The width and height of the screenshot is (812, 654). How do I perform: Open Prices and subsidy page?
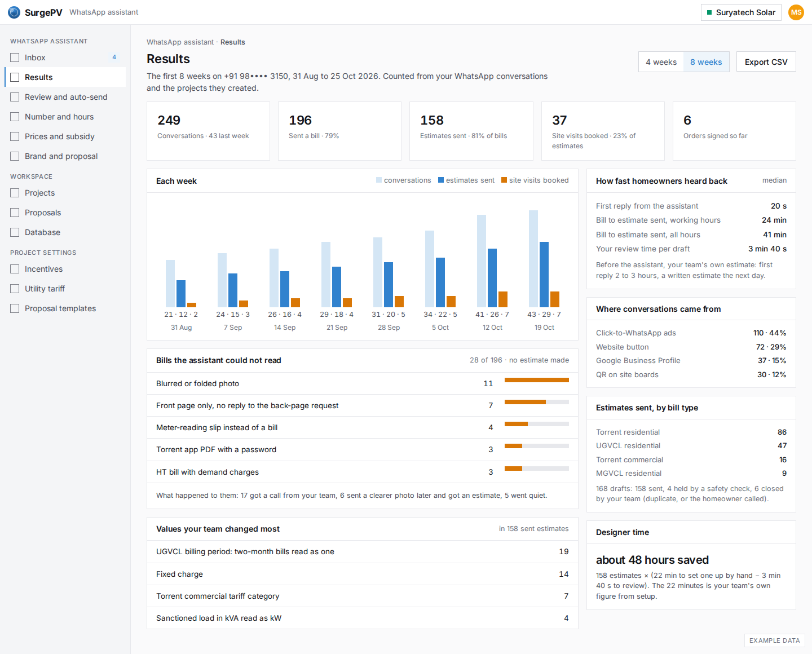click(x=65, y=136)
